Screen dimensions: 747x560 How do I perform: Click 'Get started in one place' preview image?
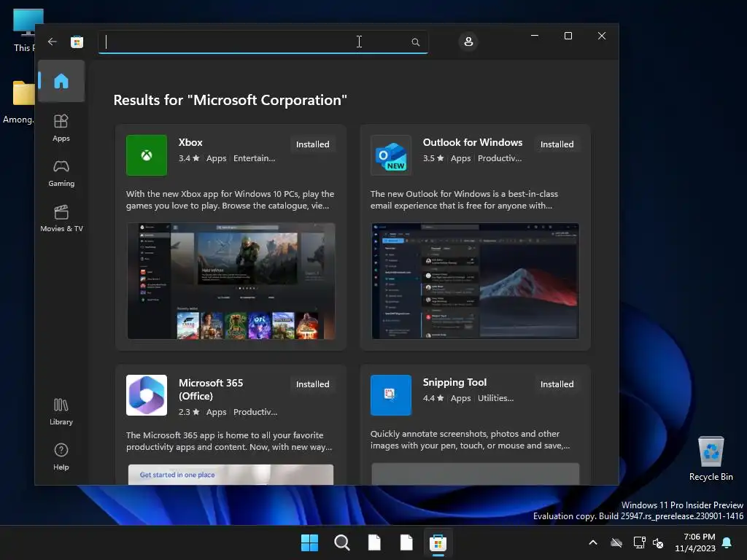[231, 474]
